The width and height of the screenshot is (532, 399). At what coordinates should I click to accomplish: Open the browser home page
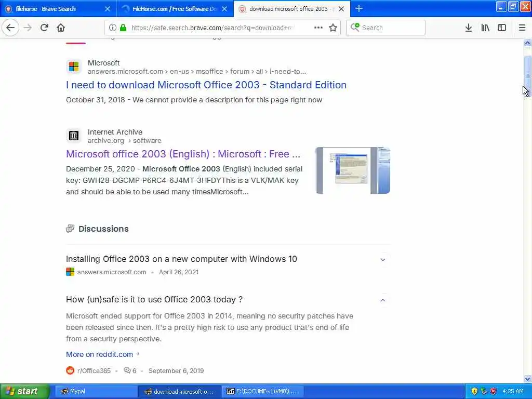[61, 28]
